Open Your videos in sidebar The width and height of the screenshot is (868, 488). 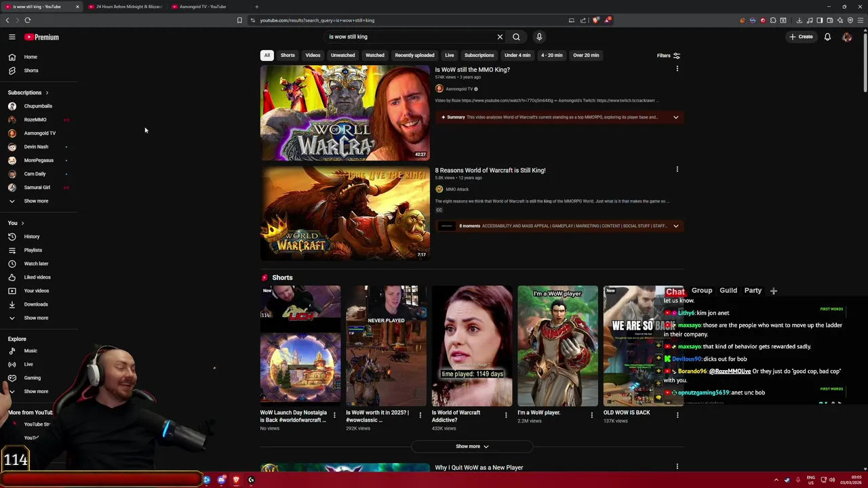[x=37, y=291]
